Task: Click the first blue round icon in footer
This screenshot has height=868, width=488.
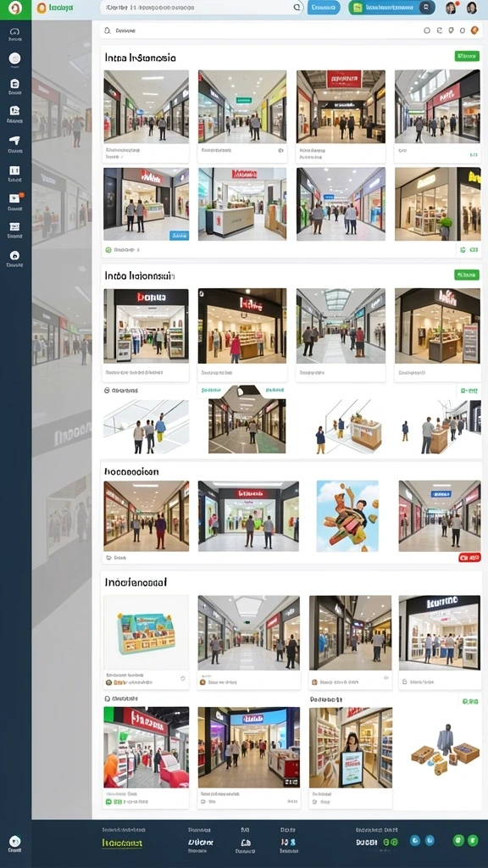Action: (x=415, y=841)
